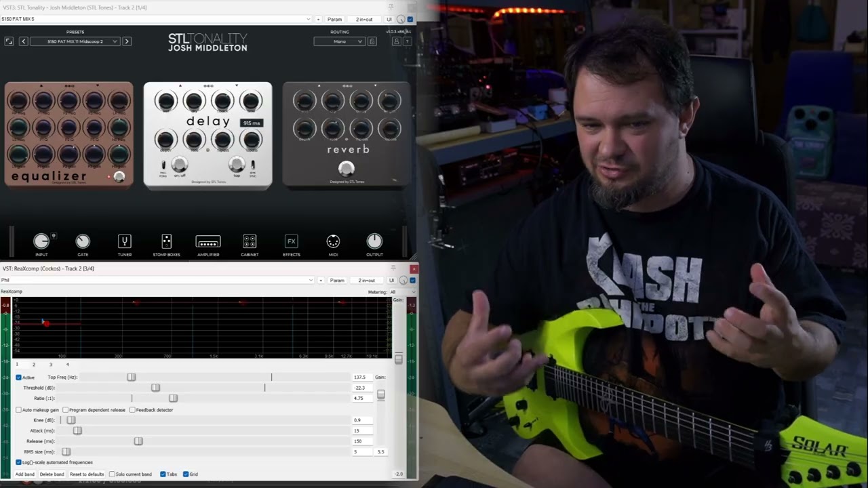Open the STL presets dropdown 5150 FAT MIX 11 Midscoop 2
The height and width of the screenshot is (488, 868).
pyautogui.click(x=75, y=41)
